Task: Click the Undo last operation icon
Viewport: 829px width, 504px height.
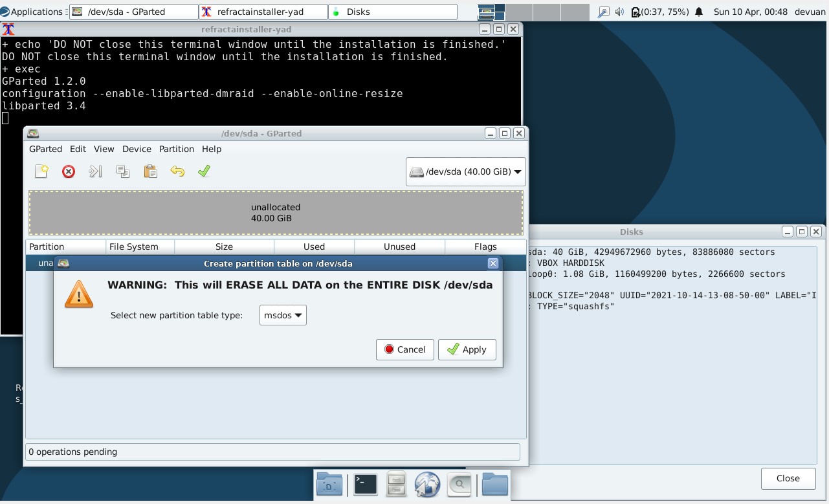Action: pyautogui.click(x=177, y=171)
